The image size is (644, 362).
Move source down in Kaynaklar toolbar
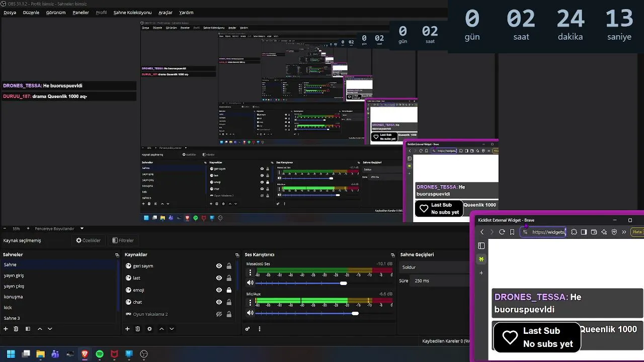click(x=172, y=329)
